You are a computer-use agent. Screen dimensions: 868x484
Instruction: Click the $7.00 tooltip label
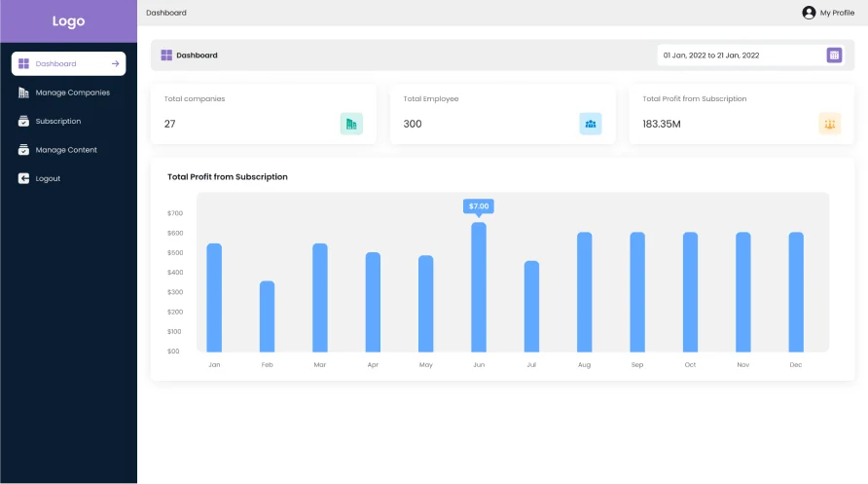[x=479, y=206]
